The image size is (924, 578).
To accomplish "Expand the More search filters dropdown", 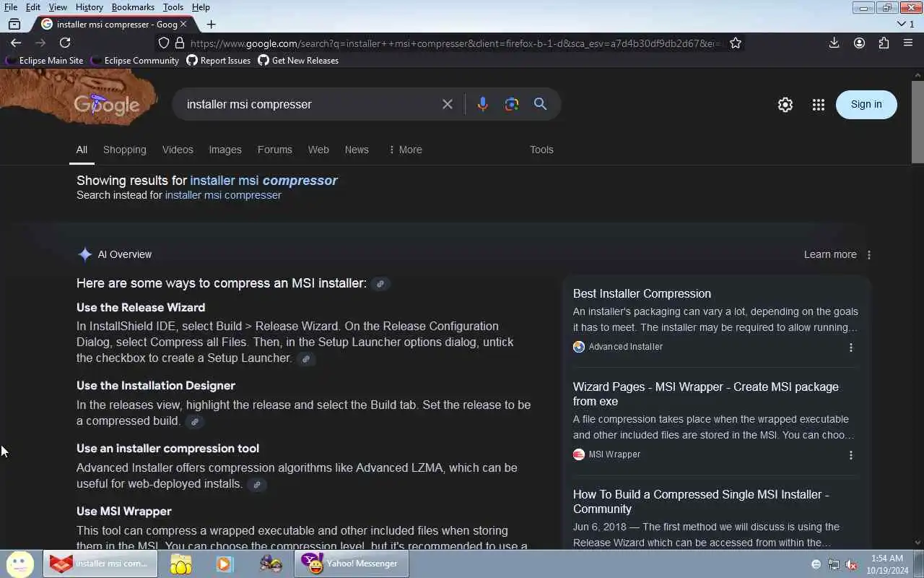I will coord(405,150).
